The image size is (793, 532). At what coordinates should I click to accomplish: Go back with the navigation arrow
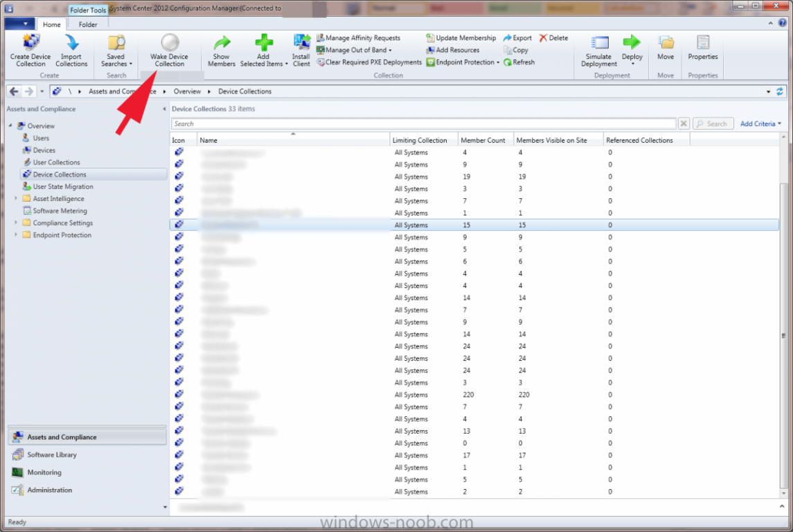coord(14,91)
